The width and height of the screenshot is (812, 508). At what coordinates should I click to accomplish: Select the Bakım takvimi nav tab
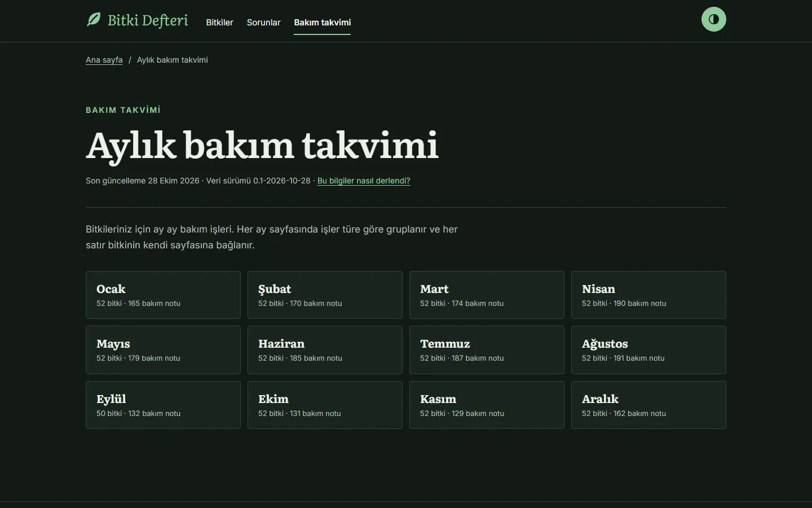pyautogui.click(x=322, y=23)
